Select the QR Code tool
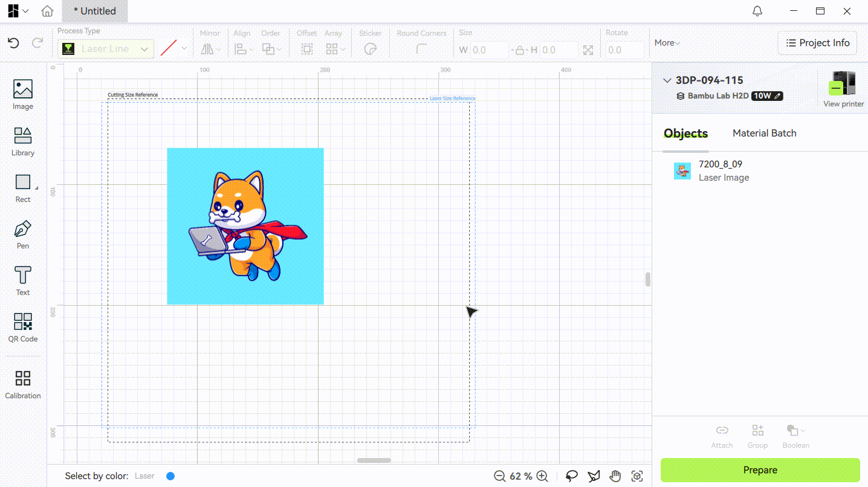Screen dimensions: 868x487 (x=23, y=327)
